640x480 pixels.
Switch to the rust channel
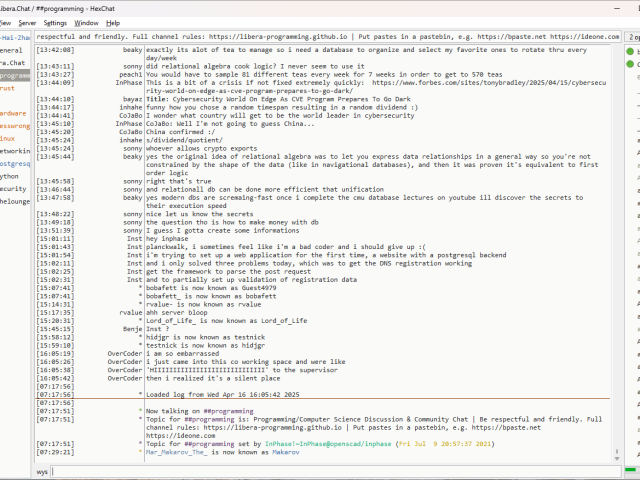tap(8, 88)
